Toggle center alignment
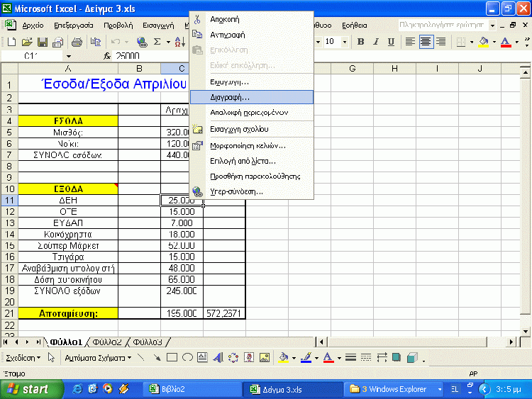This screenshot has width=532, height=399. 426,42
